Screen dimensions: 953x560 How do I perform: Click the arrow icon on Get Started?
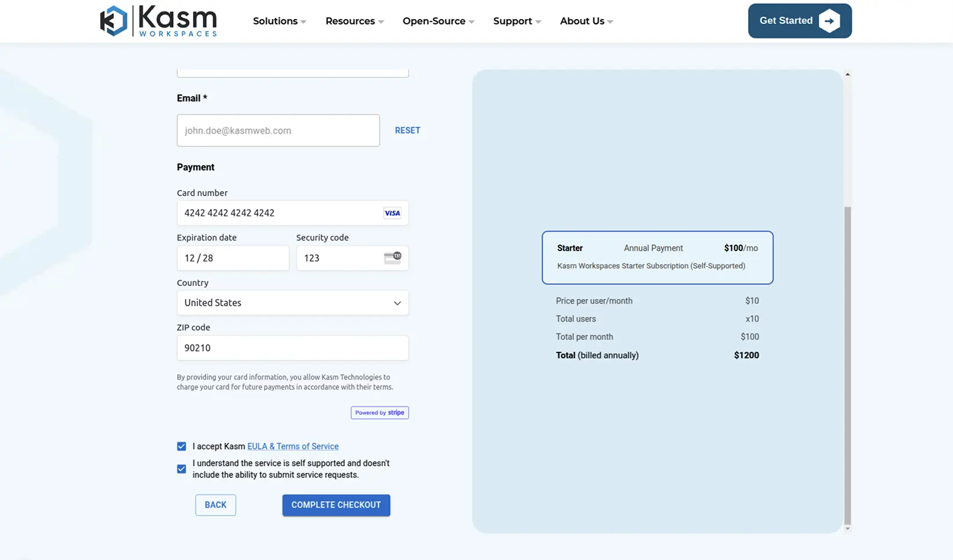829,21
